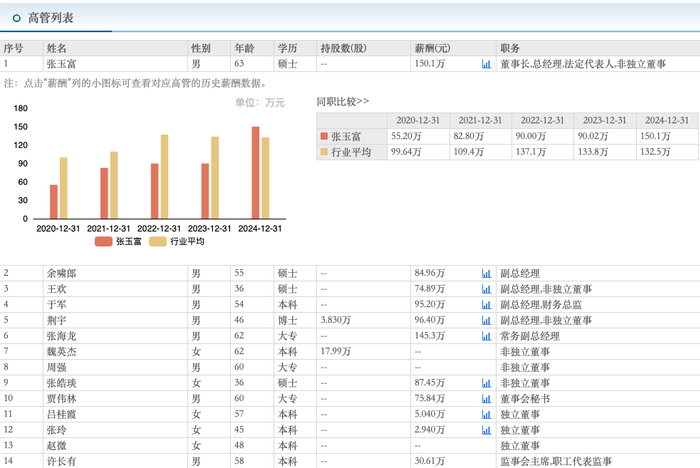Click the 持股数(股) column header
Viewport: 700px width, 468px height.
point(343,48)
